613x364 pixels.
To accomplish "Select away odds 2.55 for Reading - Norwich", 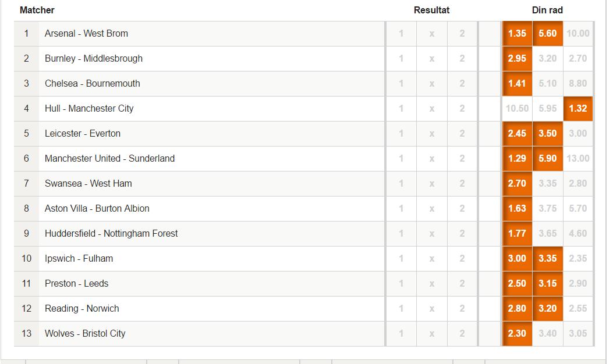I will [x=578, y=309].
